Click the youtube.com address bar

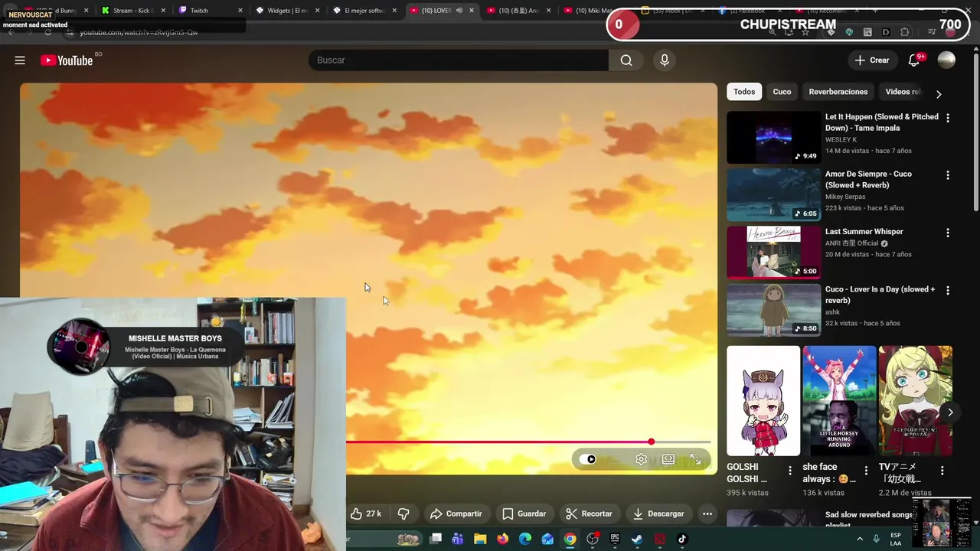[138, 32]
